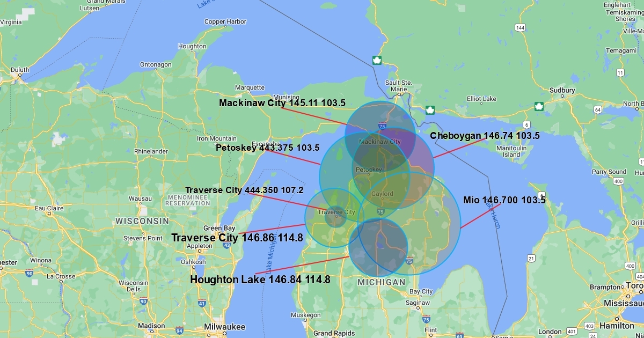Image resolution: width=644 pixels, height=338 pixels.
Task: Click the Eau Claire city label
Action: 49,208
